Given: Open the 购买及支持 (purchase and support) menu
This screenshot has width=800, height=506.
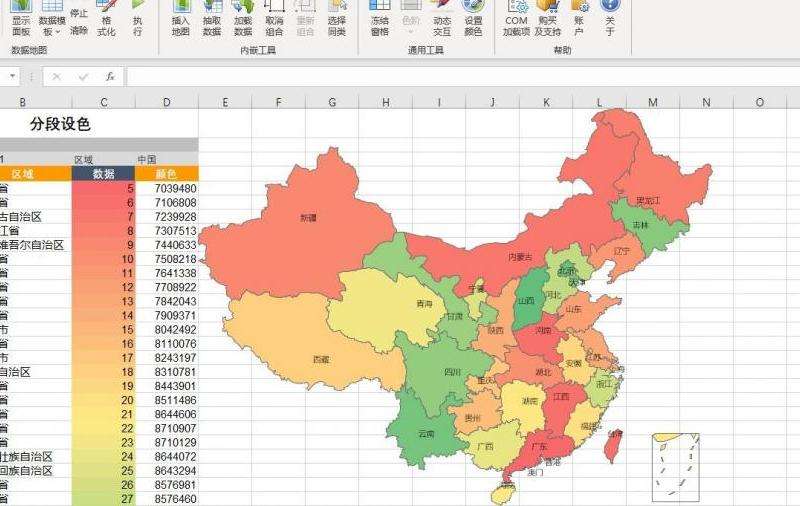Looking at the screenshot, I should [x=547, y=17].
